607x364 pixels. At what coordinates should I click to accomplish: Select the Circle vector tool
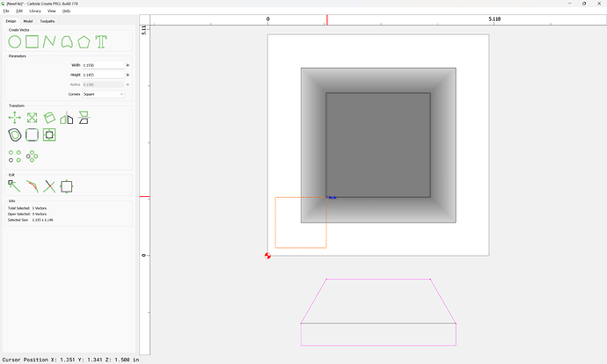pyautogui.click(x=15, y=42)
